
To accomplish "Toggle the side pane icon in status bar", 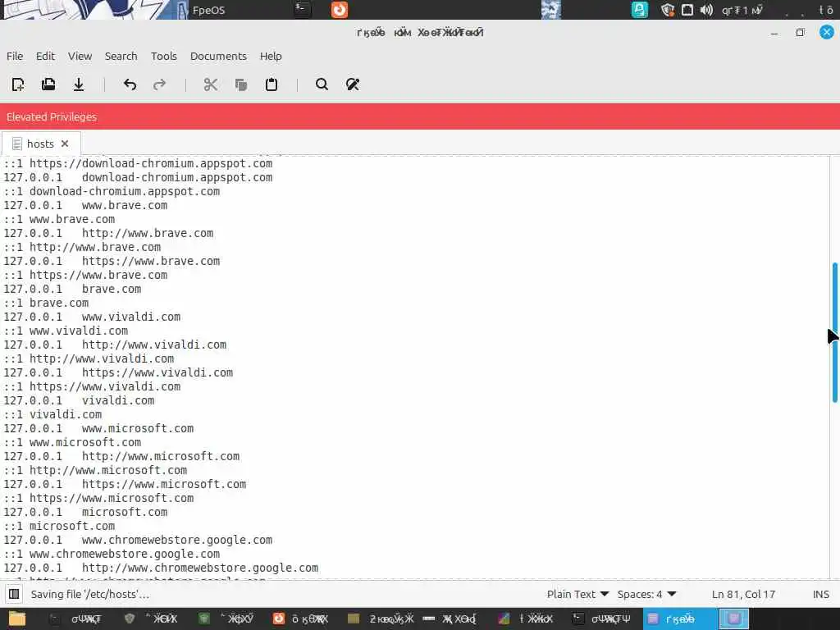I will pyautogui.click(x=15, y=594).
